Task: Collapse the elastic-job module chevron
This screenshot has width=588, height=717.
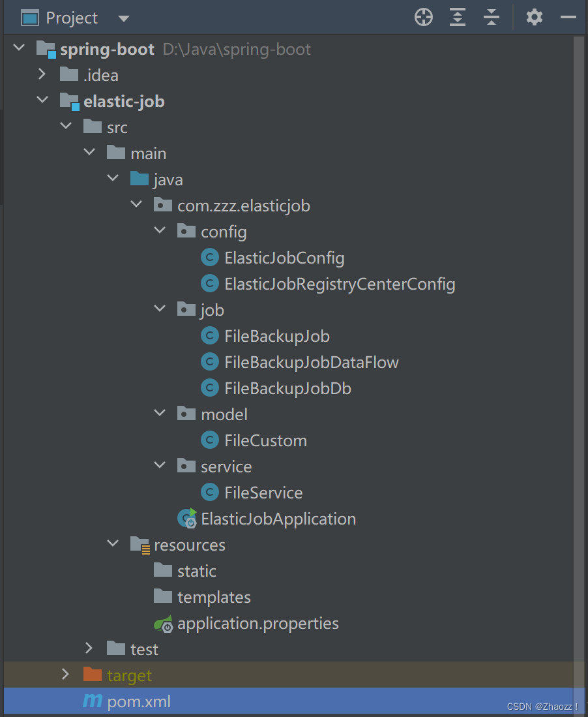Action: tap(42, 100)
